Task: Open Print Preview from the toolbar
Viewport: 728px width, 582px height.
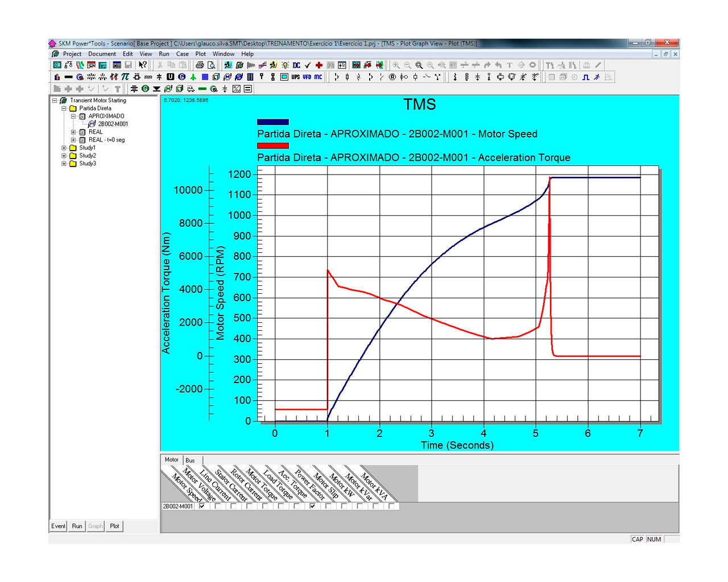Action: click(211, 65)
